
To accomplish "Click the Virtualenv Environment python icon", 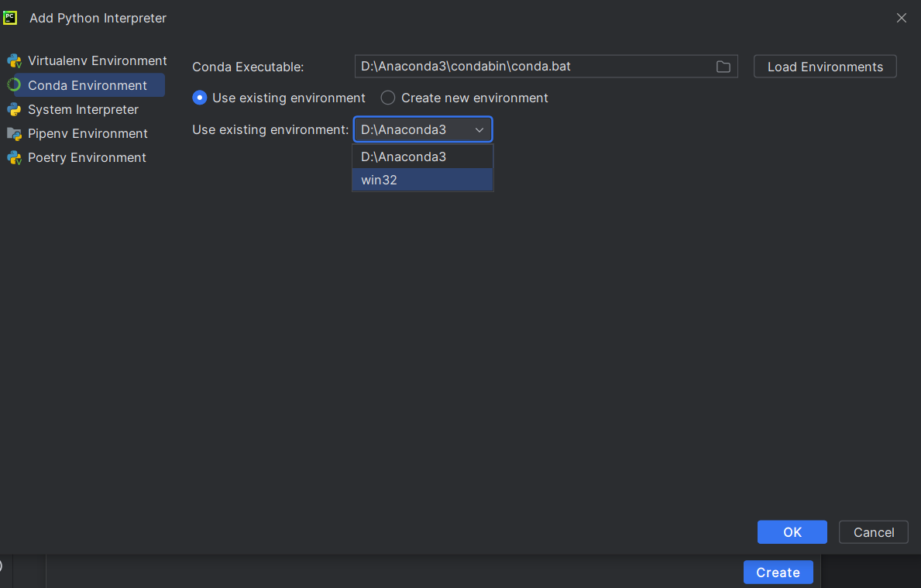I will point(14,61).
